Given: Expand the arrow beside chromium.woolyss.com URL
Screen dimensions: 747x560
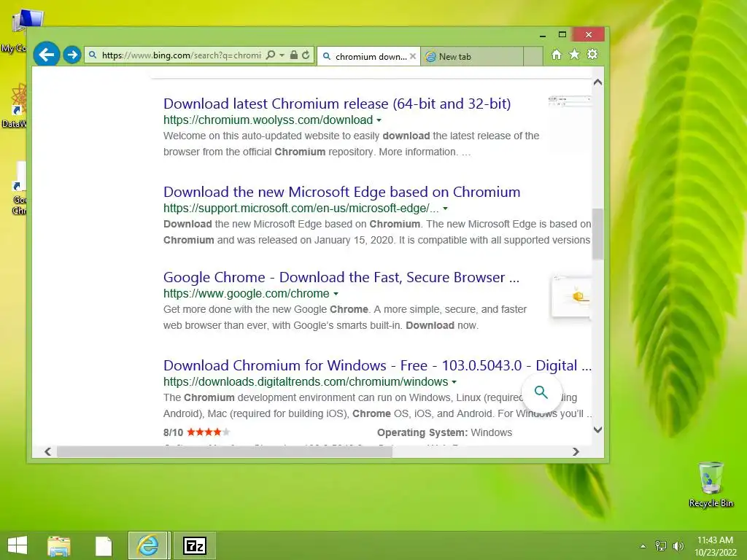Looking at the screenshot, I should pyautogui.click(x=379, y=120).
